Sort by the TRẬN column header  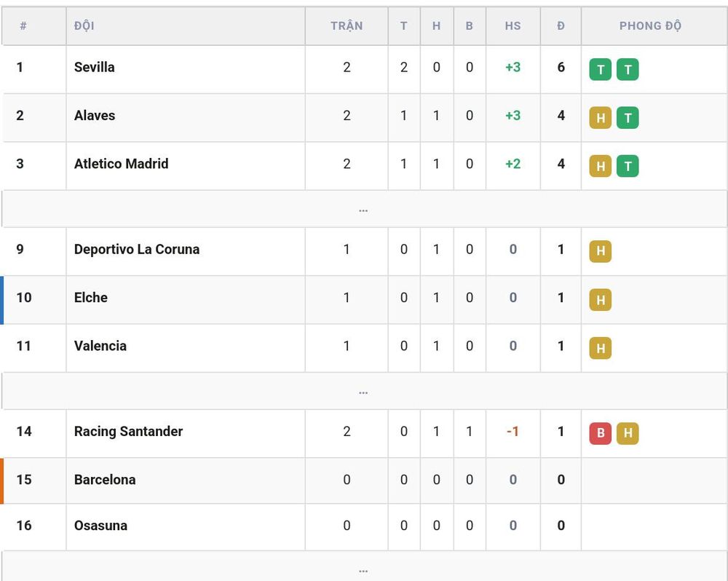347,26
